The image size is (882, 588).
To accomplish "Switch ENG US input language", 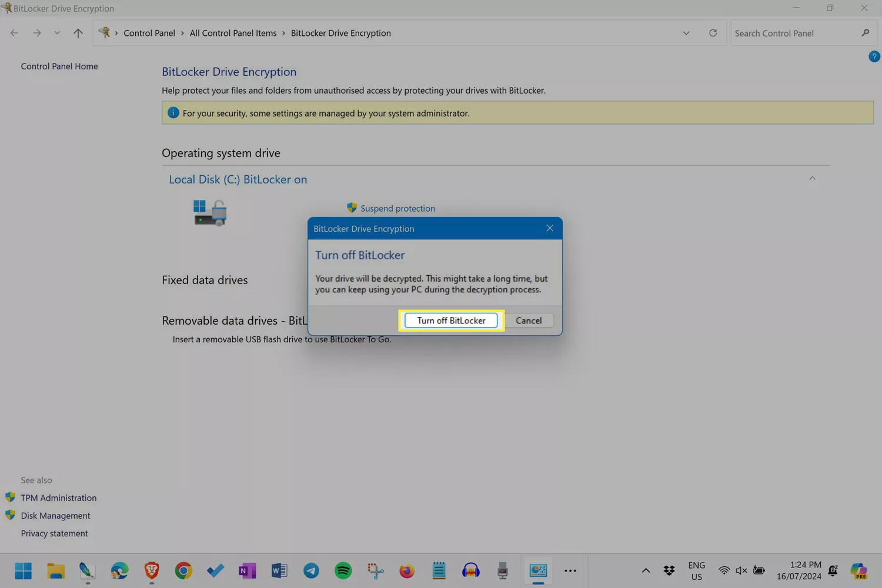I will 697,571.
